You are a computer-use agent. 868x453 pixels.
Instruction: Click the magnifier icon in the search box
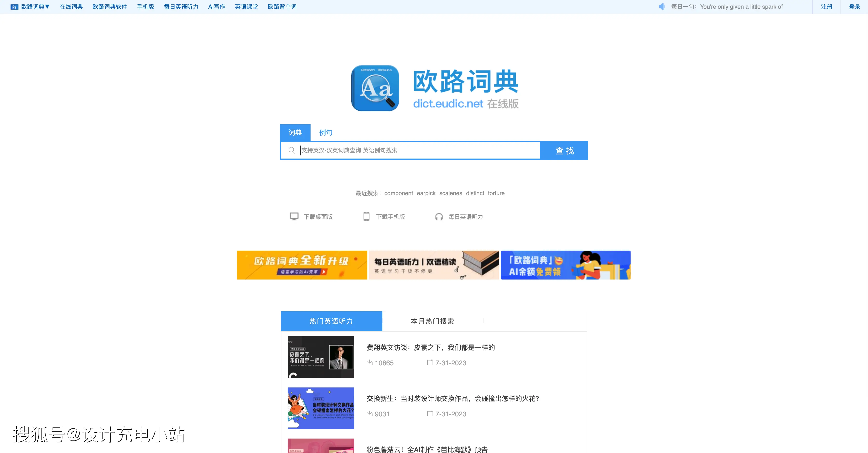292,150
